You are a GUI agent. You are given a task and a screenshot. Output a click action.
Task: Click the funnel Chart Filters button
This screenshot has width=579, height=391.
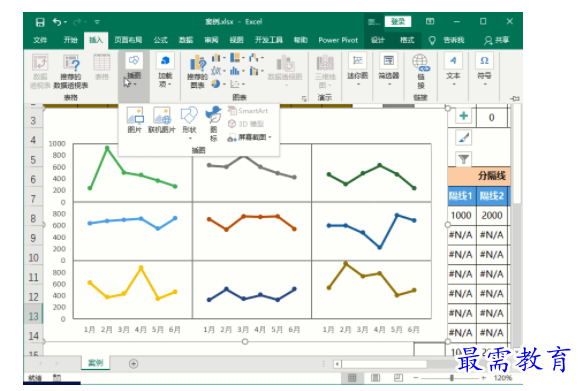click(x=463, y=159)
